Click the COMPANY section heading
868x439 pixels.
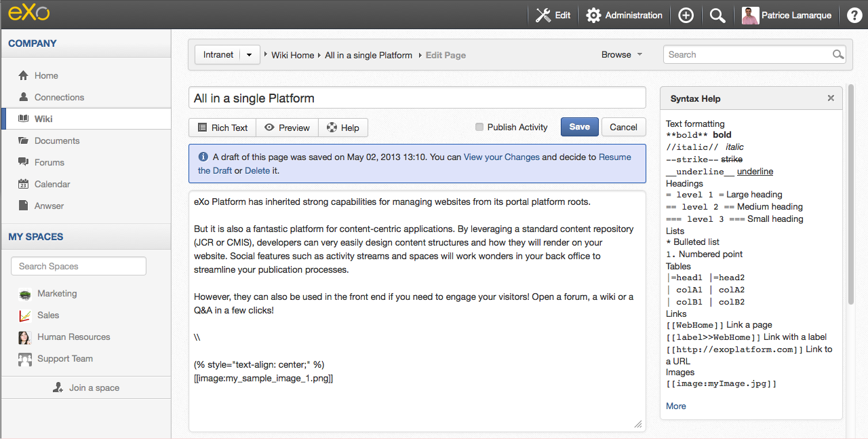(x=33, y=43)
